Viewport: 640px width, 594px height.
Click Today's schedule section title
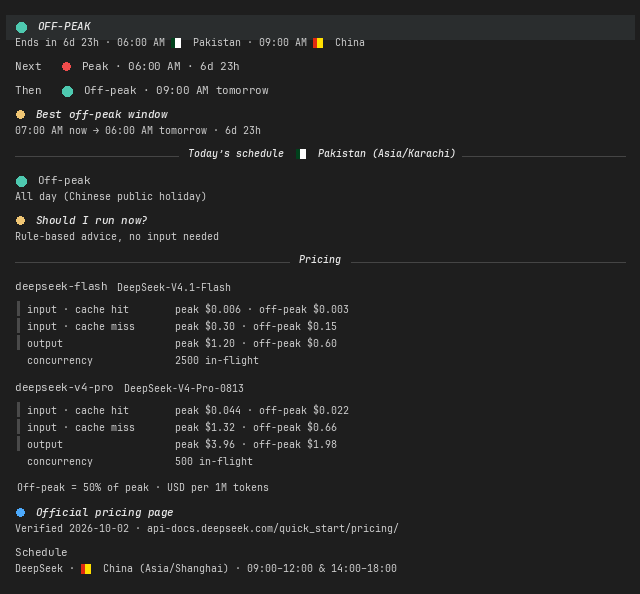point(236,154)
